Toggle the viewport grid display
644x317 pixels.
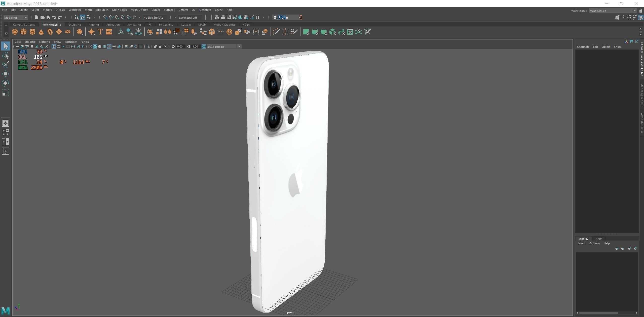coord(54,47)
